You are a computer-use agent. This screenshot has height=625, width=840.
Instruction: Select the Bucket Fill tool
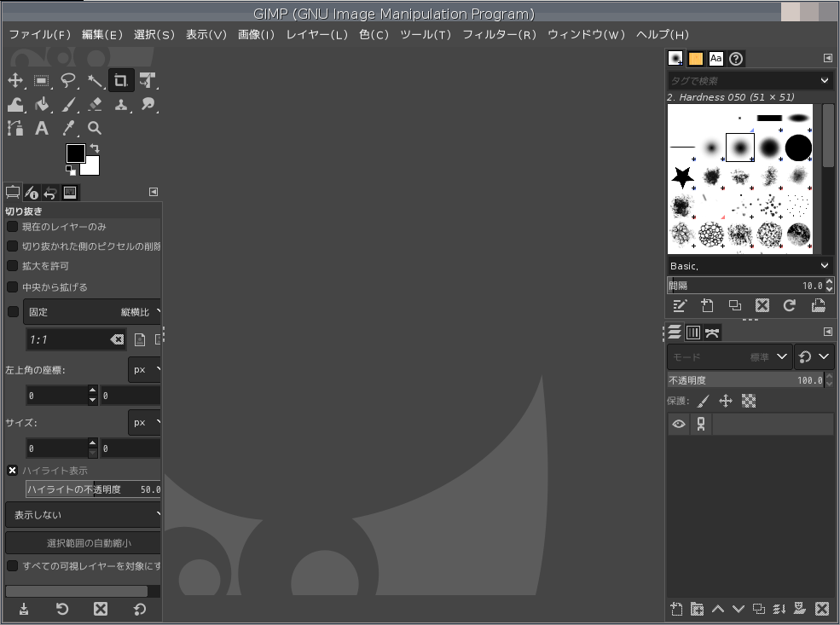[41, 104]
